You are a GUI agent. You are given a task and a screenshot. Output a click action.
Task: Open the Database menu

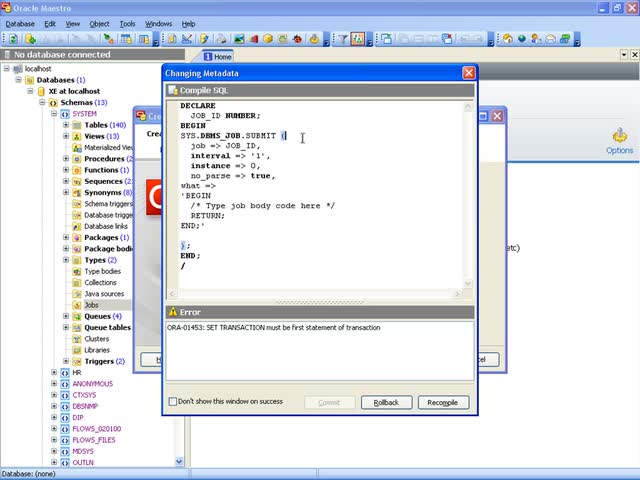click(x=20, y=24)
